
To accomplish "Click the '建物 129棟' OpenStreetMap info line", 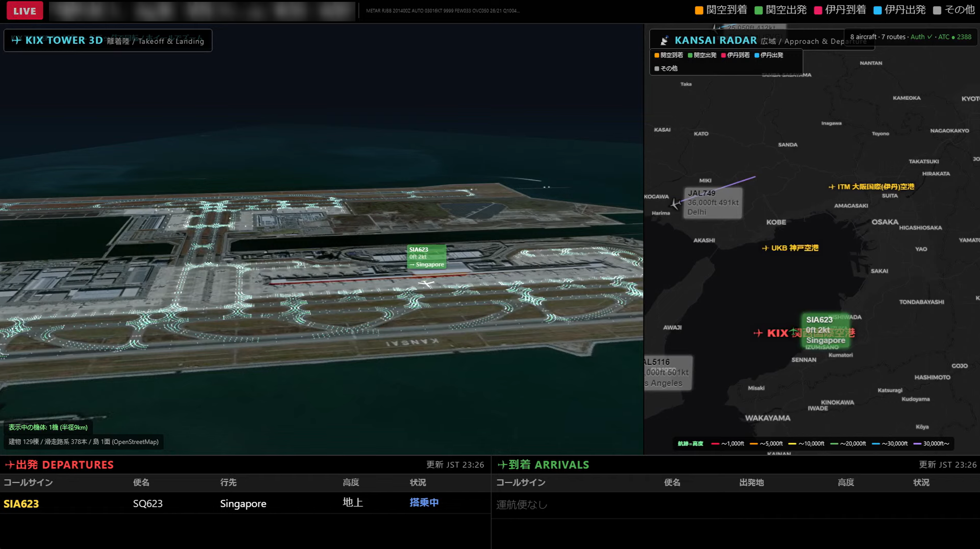I will pyautogui.click(x=83, y=442).
